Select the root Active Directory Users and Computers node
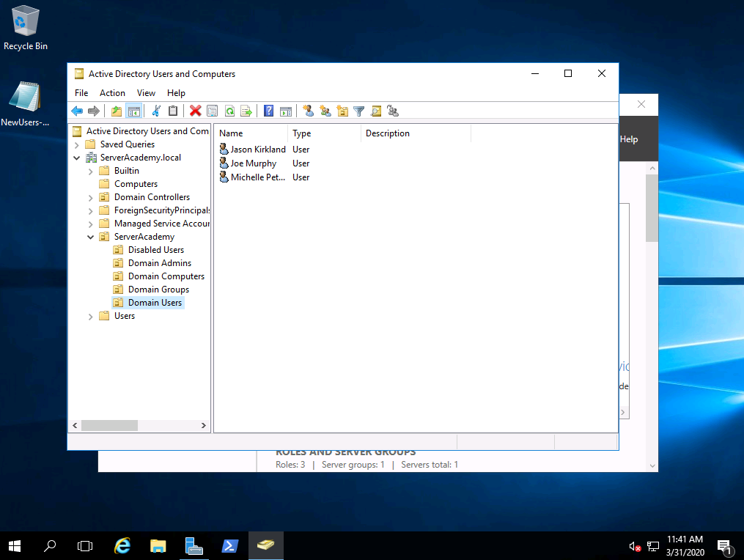The height and width of the screenshot is (560, 744). click(x=147, y=131)
